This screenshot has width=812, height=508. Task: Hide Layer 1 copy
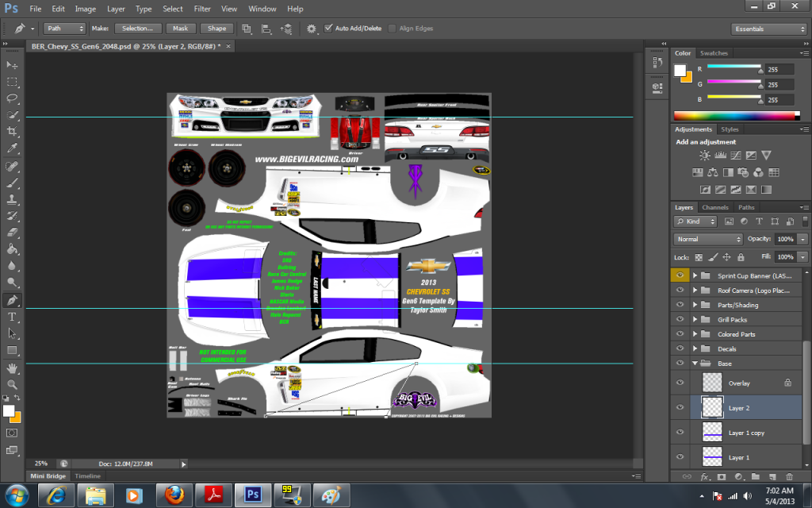(x=680, y=433)
